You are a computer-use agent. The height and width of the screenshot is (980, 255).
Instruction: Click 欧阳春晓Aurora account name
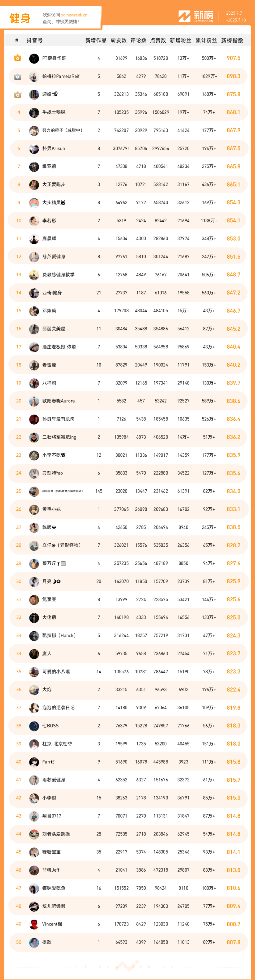[x=58, y=401]
